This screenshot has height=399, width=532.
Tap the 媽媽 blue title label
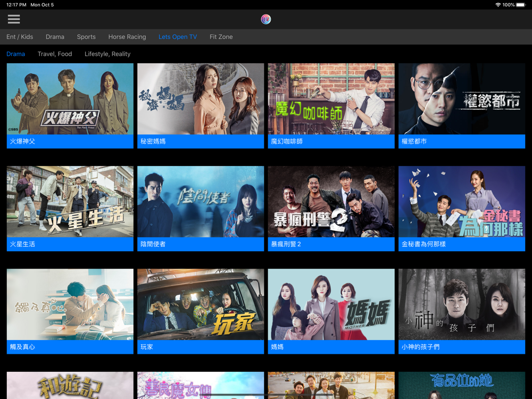coord(331,347)
